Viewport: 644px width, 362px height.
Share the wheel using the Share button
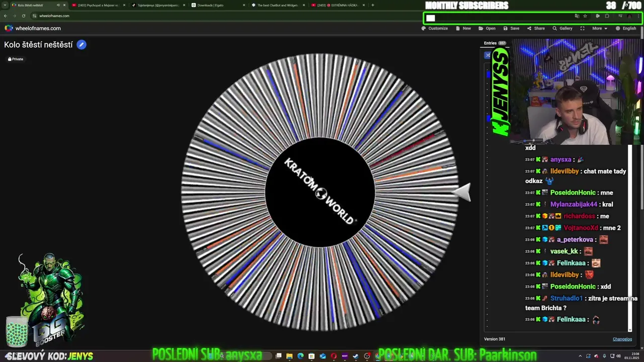pyautogui.click(x=536, y=28)
